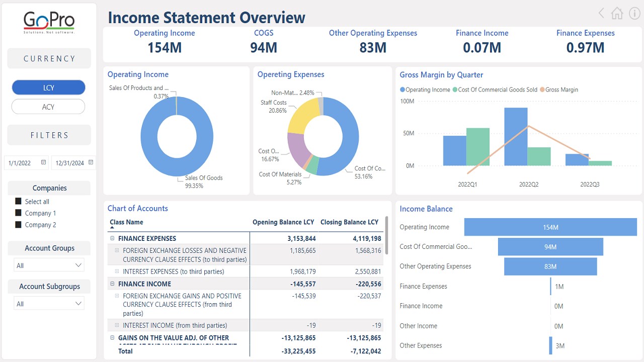This screenshot has height=362, width=644.
Task: Click COGS 94M KPI value
Action: click(x=264, y=48)
